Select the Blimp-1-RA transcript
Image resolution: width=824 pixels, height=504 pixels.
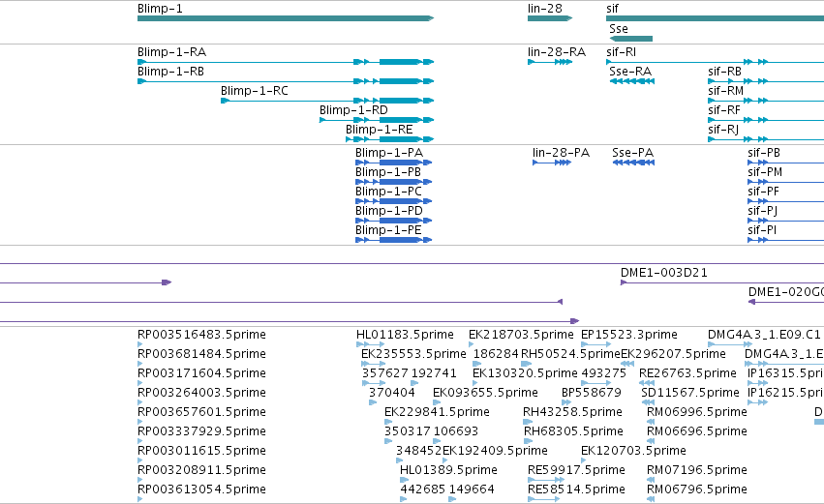click(x=286, y=62)
